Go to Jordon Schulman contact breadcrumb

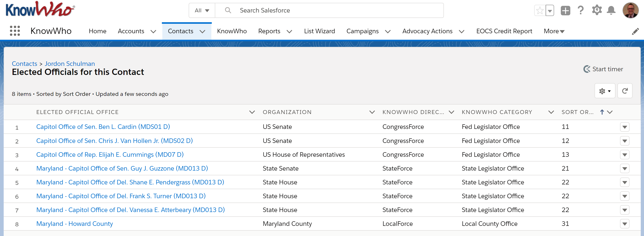coord(70,64)
